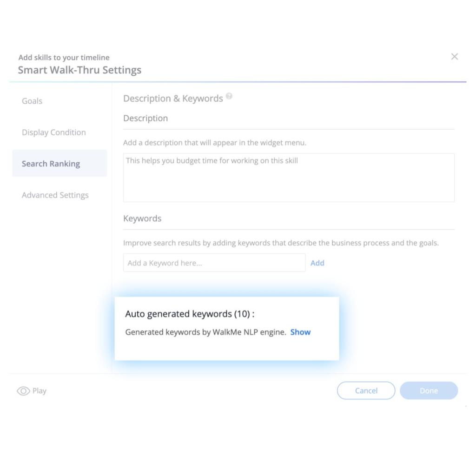Switch to the Display Condition tab

pyautogui.click(x=54, y=132)
